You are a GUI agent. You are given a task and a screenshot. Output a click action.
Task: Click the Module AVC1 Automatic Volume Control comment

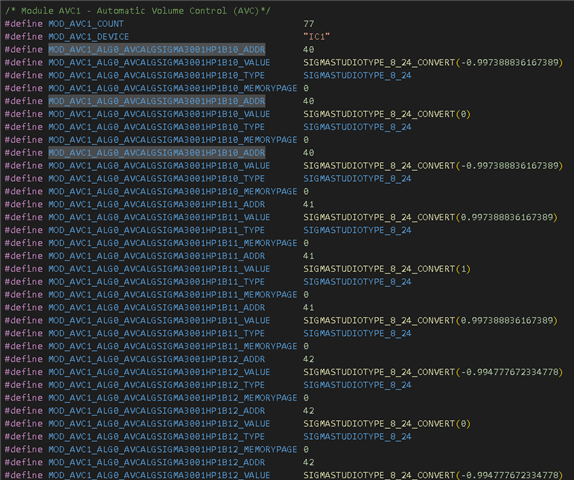(x=138, y=11)
